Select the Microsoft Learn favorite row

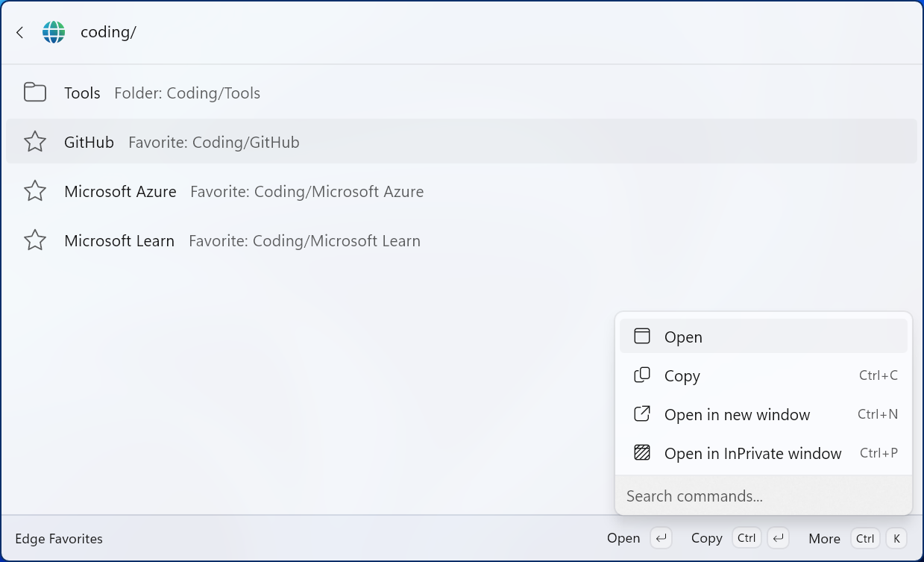click(x=462, y=240)
